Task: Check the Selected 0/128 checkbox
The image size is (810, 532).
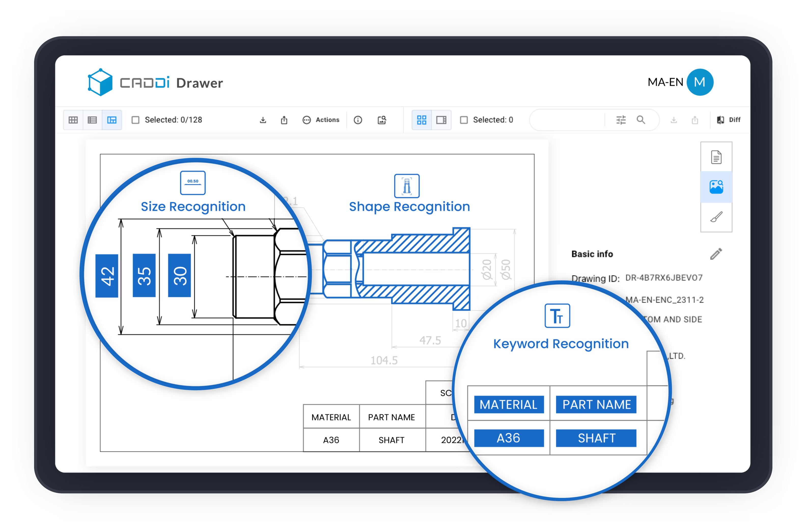Action: (135, 120)
